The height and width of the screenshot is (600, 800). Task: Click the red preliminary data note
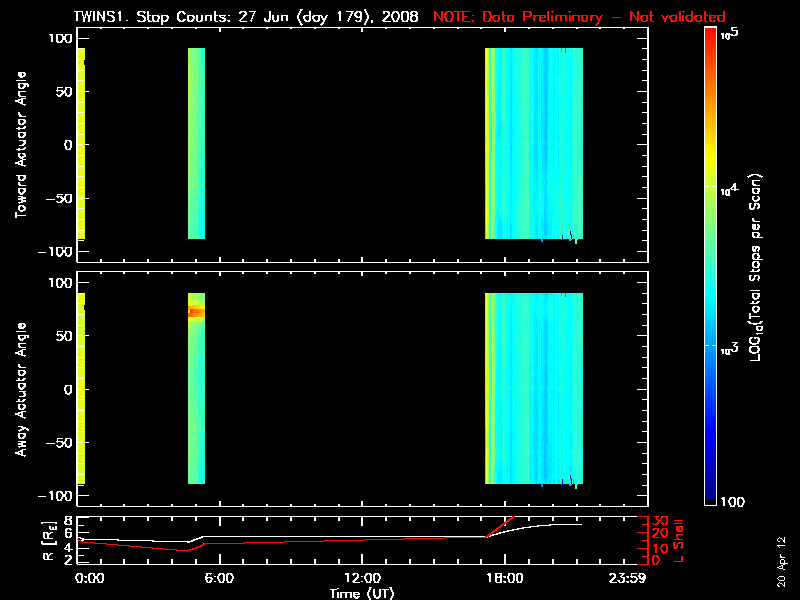click(579, 18)
